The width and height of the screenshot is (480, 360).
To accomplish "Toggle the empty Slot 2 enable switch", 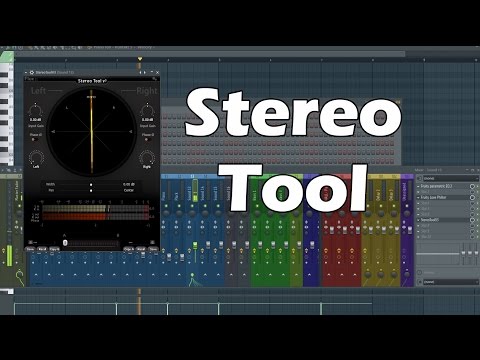I will tap(473, 192).
